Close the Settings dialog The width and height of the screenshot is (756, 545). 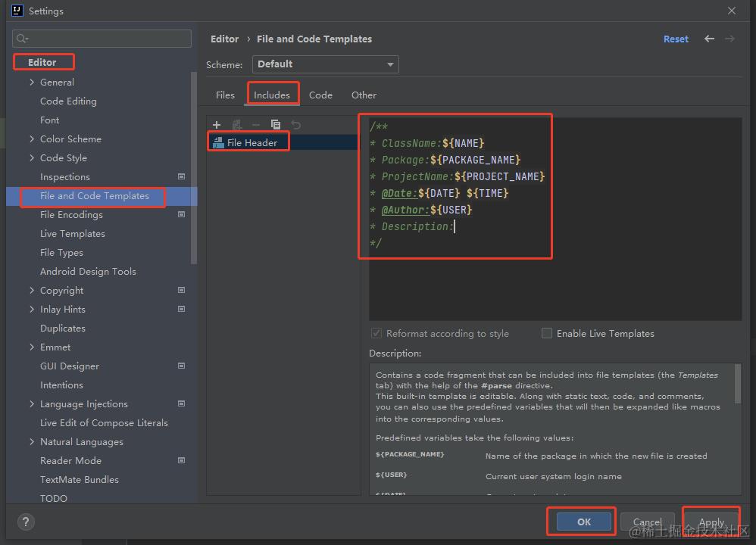(732, 11)
